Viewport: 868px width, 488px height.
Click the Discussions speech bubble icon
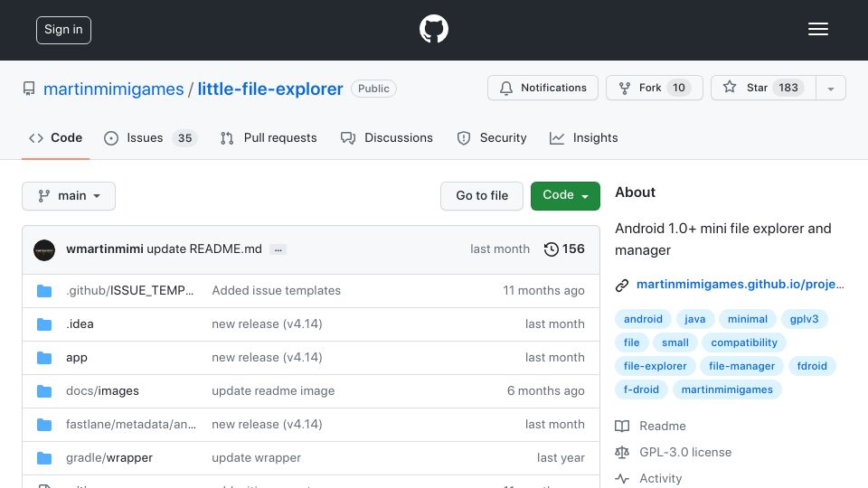(347, 138)
